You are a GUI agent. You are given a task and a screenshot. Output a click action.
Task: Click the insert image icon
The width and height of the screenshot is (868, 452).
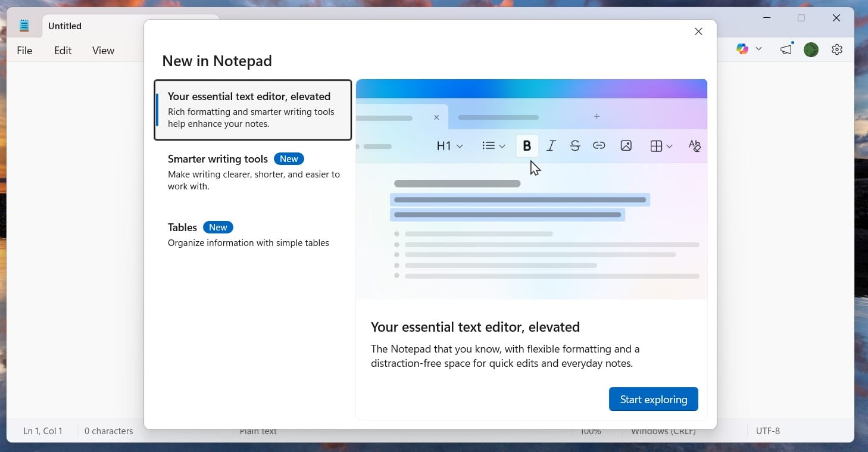[626, 145]
